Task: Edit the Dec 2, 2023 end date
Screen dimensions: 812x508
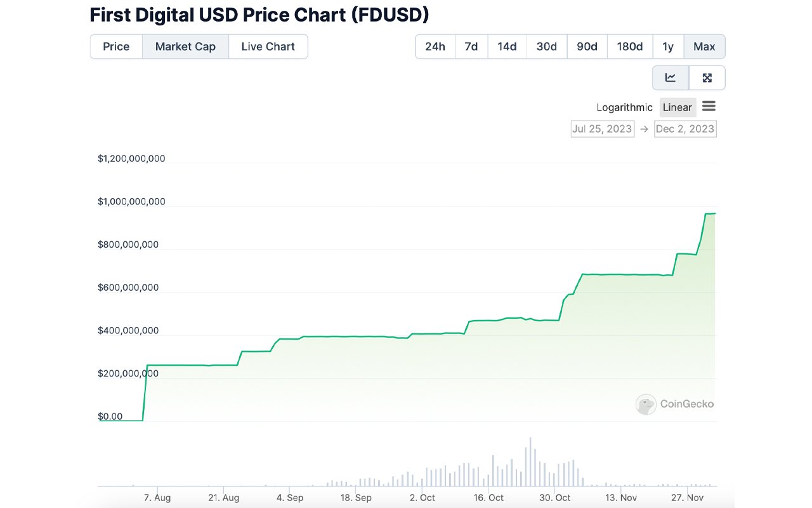Action: (x=685, y=129)
